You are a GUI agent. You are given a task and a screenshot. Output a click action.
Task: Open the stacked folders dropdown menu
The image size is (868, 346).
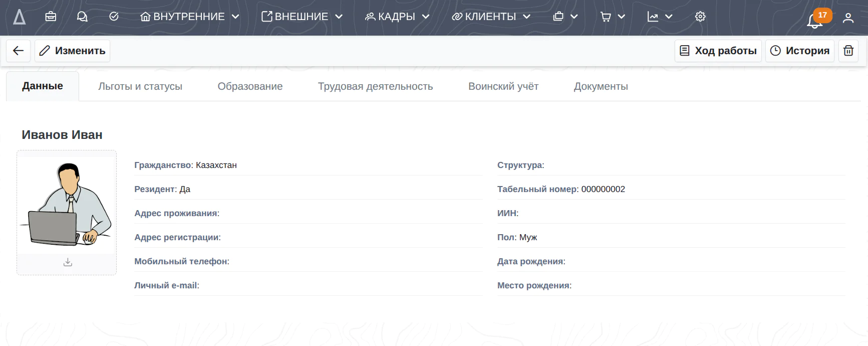565,17
